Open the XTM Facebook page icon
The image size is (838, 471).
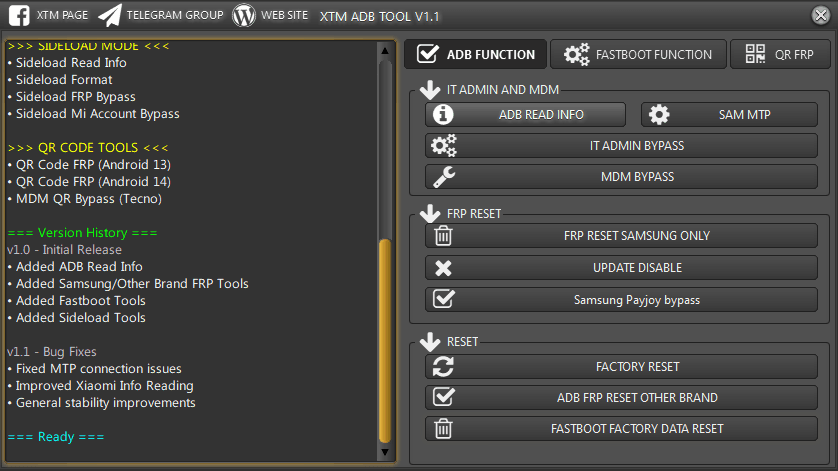tap(19, 15)
